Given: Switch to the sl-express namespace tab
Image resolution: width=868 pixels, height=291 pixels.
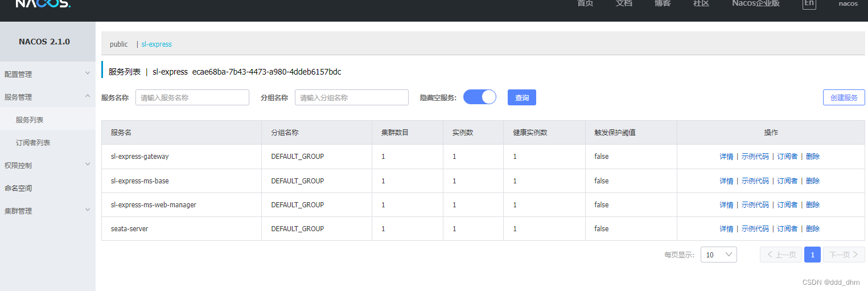Looking at the screenshot, I should click(x=157, y=44).
